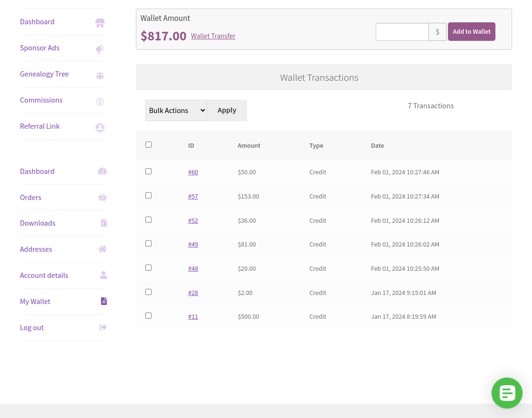Screen dimensions: 532x418
Task: Switch to the My Wallet menu item
Action: (35, 301)
